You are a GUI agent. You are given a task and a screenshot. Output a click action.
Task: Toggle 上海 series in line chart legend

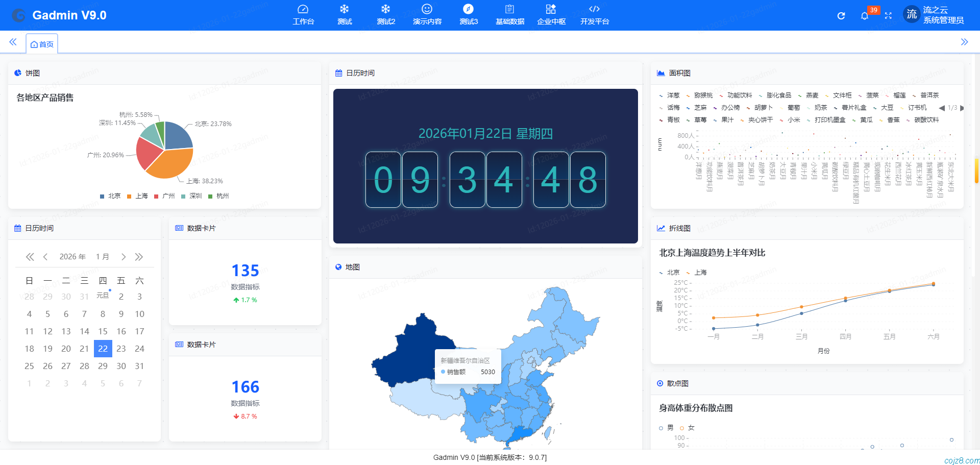697,273
